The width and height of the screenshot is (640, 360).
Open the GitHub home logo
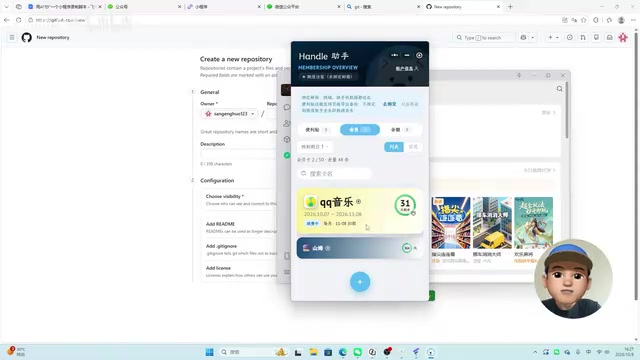pyautogui.click(x=27, y=38)
